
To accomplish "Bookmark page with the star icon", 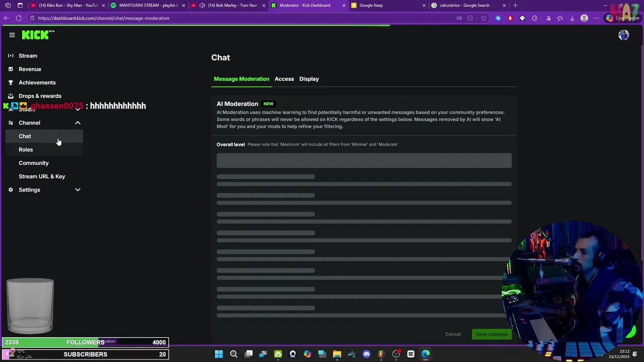I will point(484,18).
